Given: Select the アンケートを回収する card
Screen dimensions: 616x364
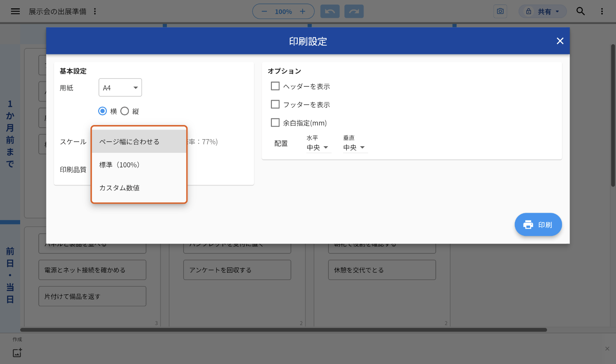Looking at the screenshot, I should pyautogui.click(x=237, y=270).
